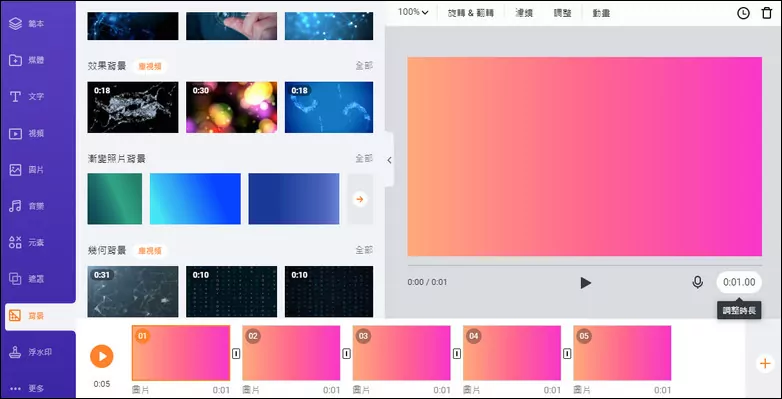View 全部 for 漸變照片背景 section
This screenshot has width=782, height=399.
point(364,158)
